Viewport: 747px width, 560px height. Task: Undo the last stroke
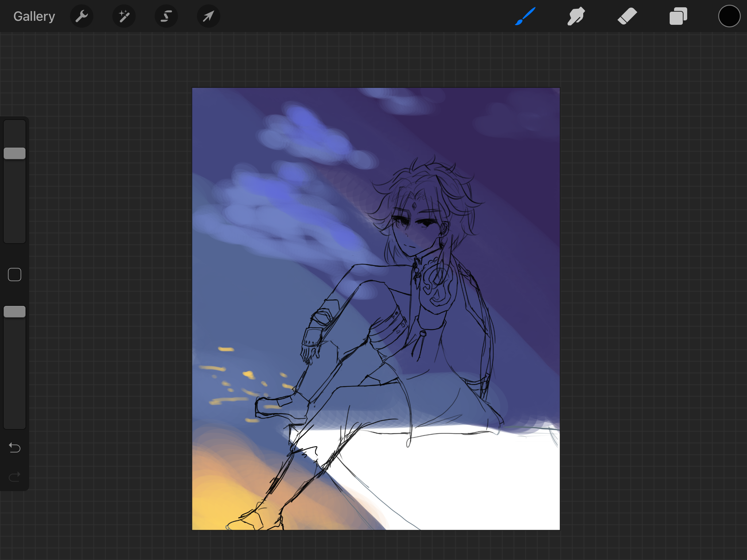(x=15, y=447)
